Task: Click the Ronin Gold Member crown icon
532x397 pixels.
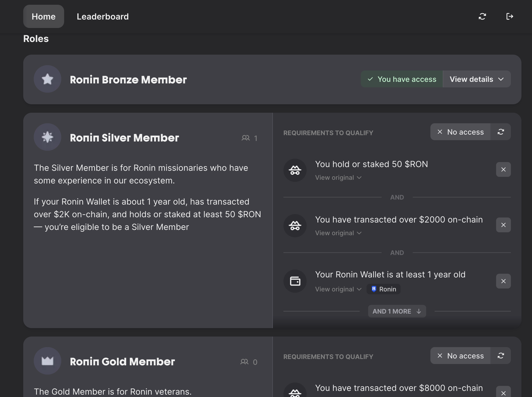Action: tap(47, 361)
